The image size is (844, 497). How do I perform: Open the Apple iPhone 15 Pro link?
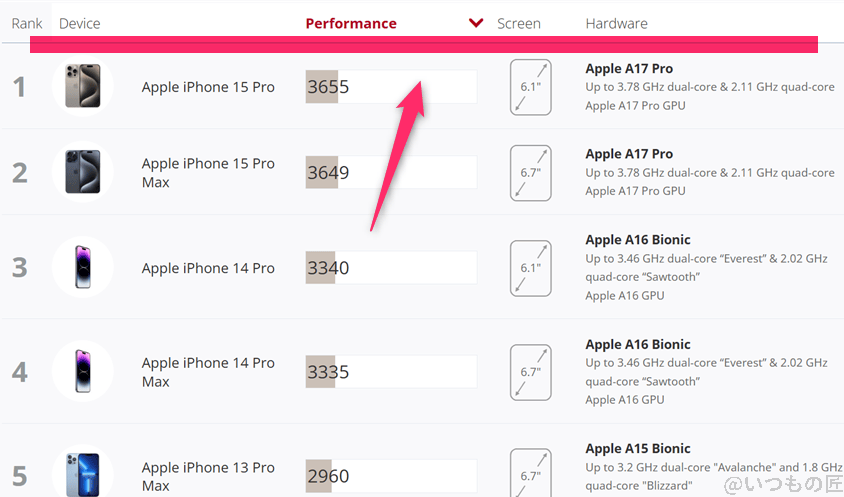pos(208,87)
